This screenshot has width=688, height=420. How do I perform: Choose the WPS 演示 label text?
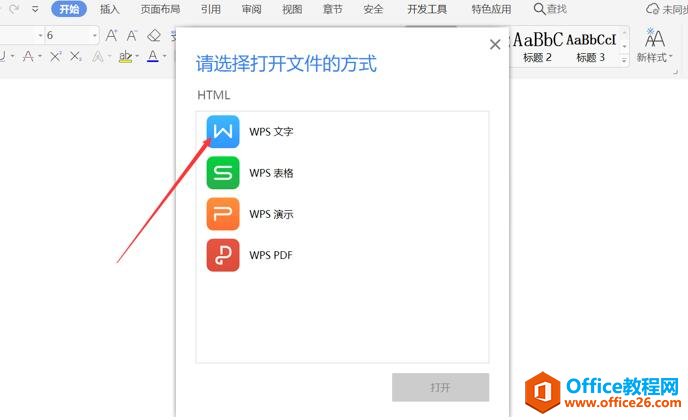click(271, 214)
